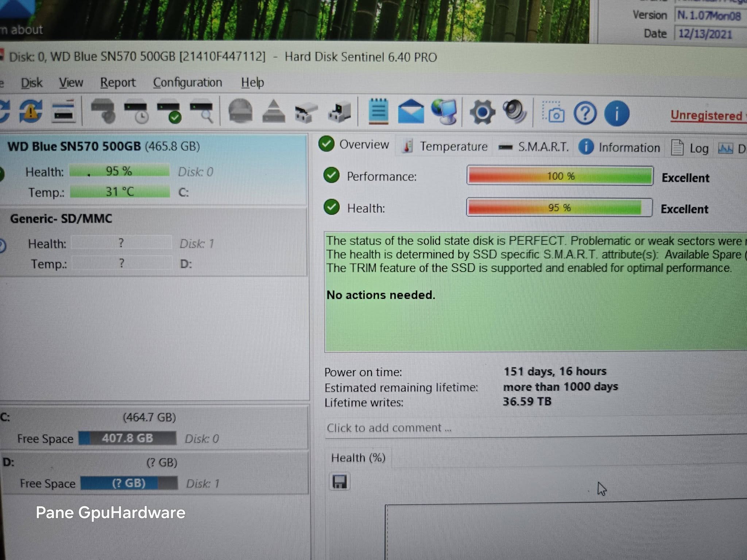Open the Configuration menu
This screenshot has height=560, width=747.
(187, 83)
